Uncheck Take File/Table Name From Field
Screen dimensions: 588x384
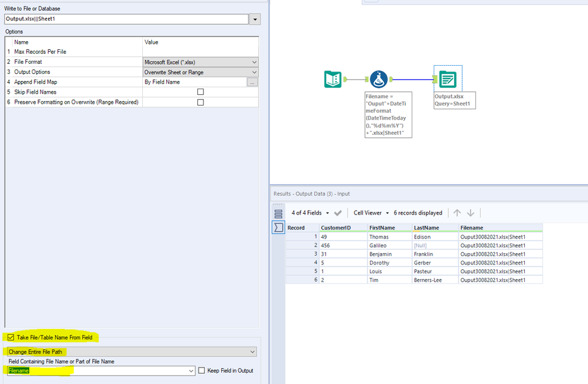(x=11, y=338)
